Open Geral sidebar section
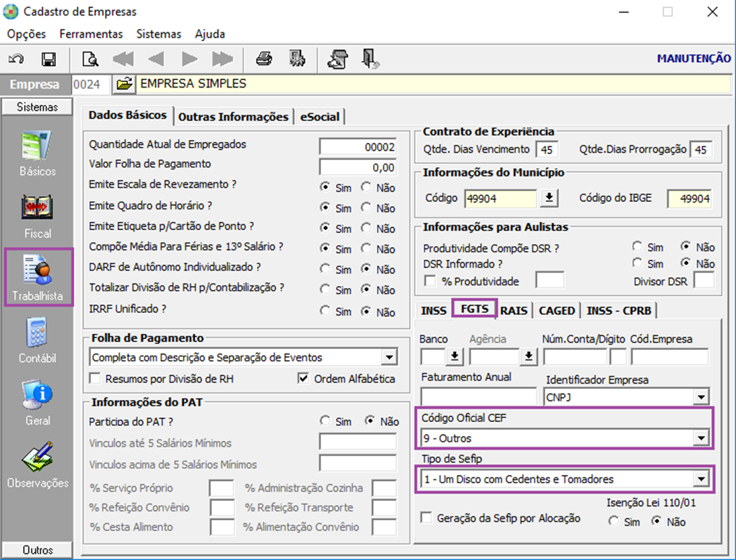The image size is (736, 560). coord(38,403)
